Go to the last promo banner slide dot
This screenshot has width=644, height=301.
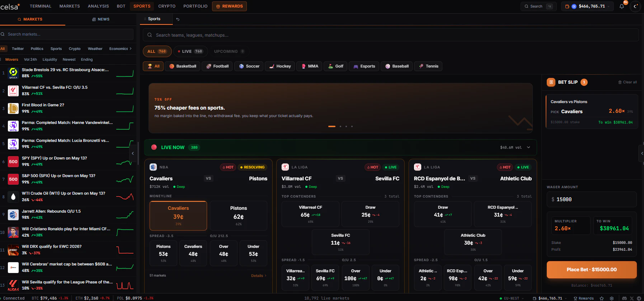coord(352,126)
